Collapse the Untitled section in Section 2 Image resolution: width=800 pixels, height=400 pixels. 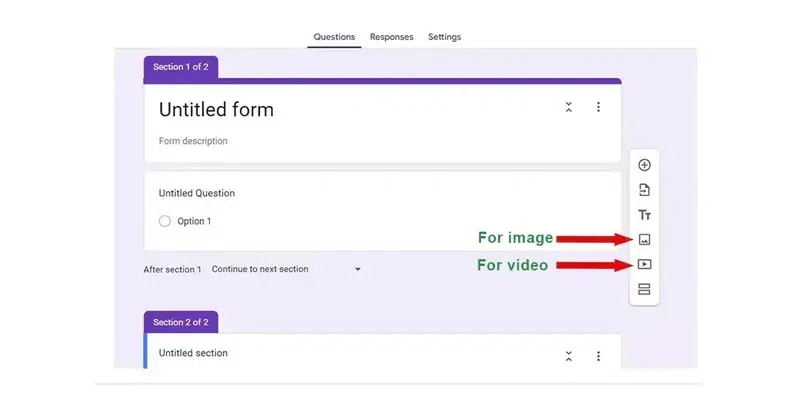coord(569,356)
